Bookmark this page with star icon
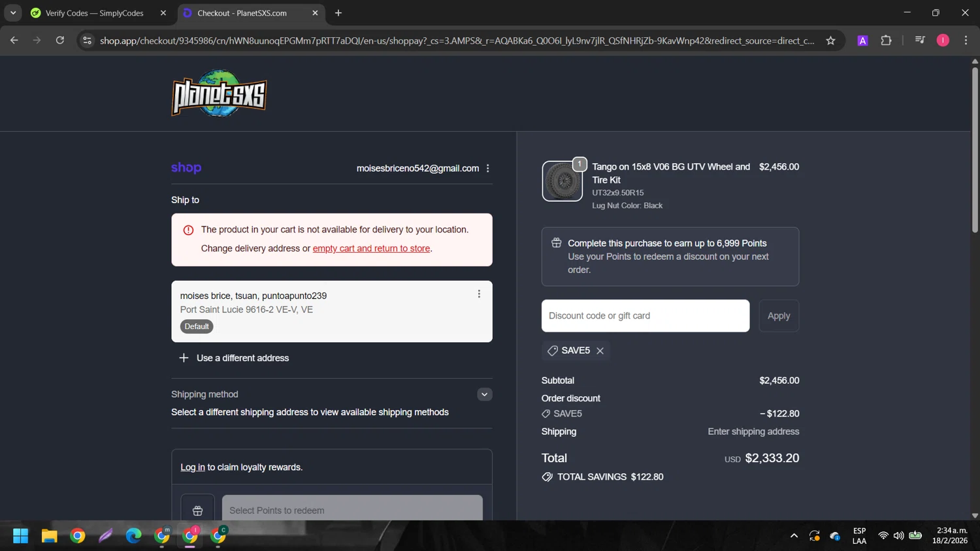The width and height of the screenshot is (980, 551). click(x=830, y=40)
